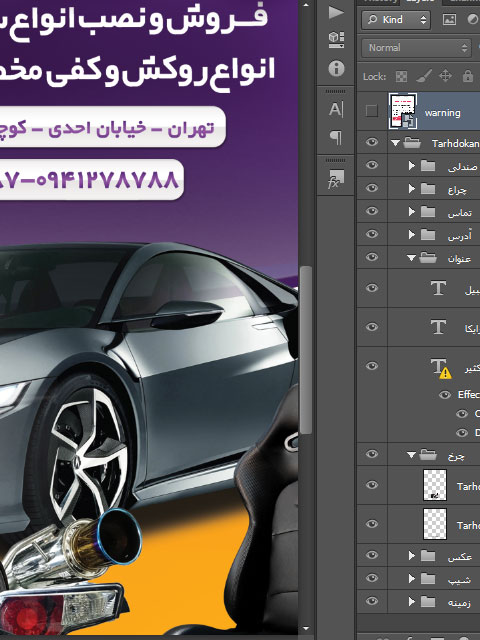Open the Paragraph panel icon
480x640 pixels.
click(336, 138)
